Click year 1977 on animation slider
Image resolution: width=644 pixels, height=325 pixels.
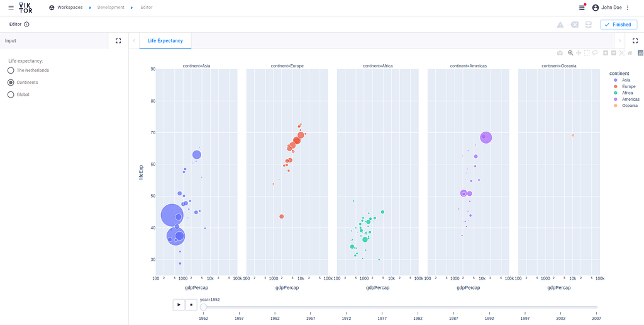pyautogui.click(x=382, y=318)
